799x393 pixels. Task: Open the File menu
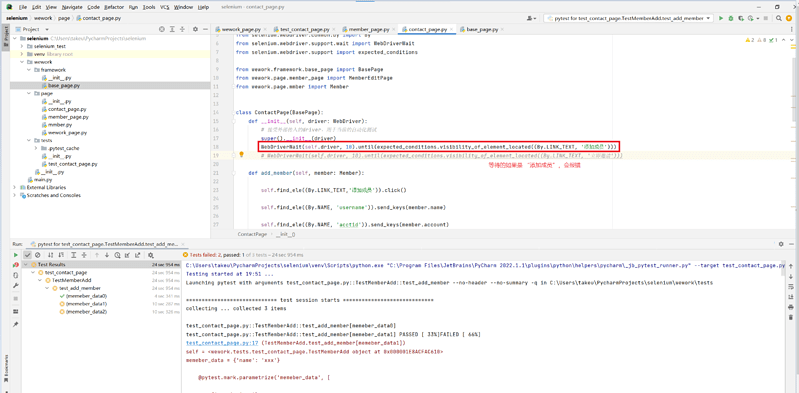click(x=23, y=7)
